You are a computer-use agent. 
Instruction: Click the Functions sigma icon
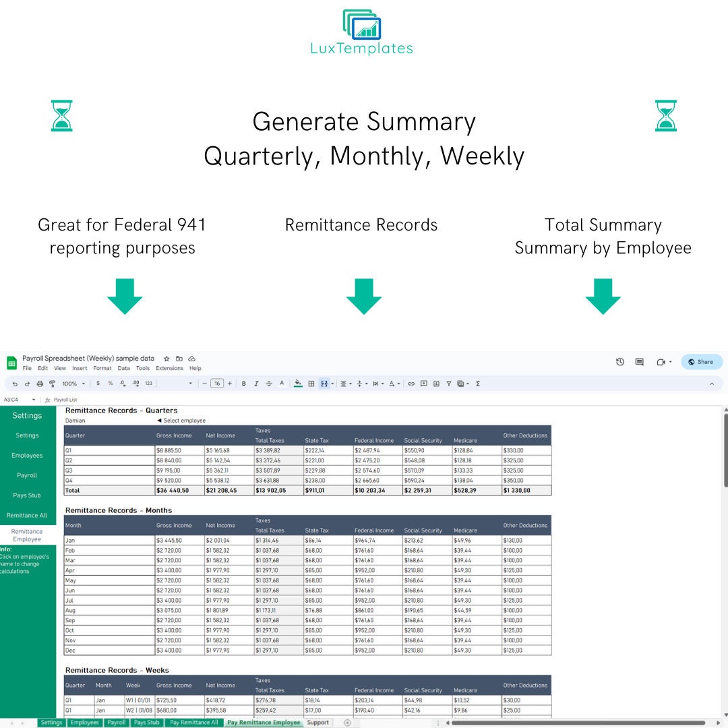pos(478,384)
